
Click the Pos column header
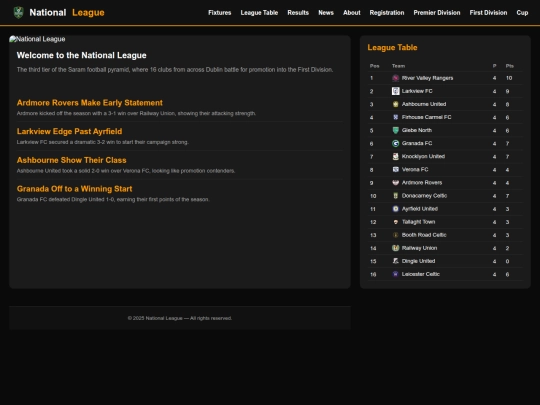[374, 66]
